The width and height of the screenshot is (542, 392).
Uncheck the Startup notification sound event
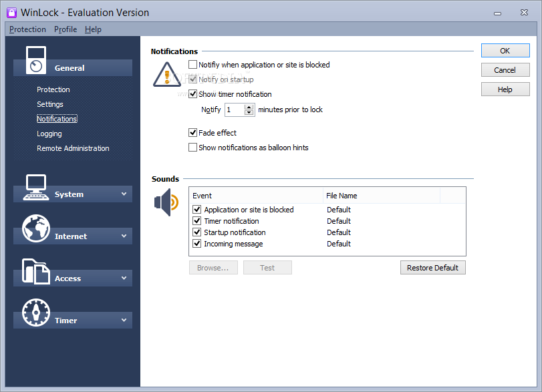pos(197,232)
